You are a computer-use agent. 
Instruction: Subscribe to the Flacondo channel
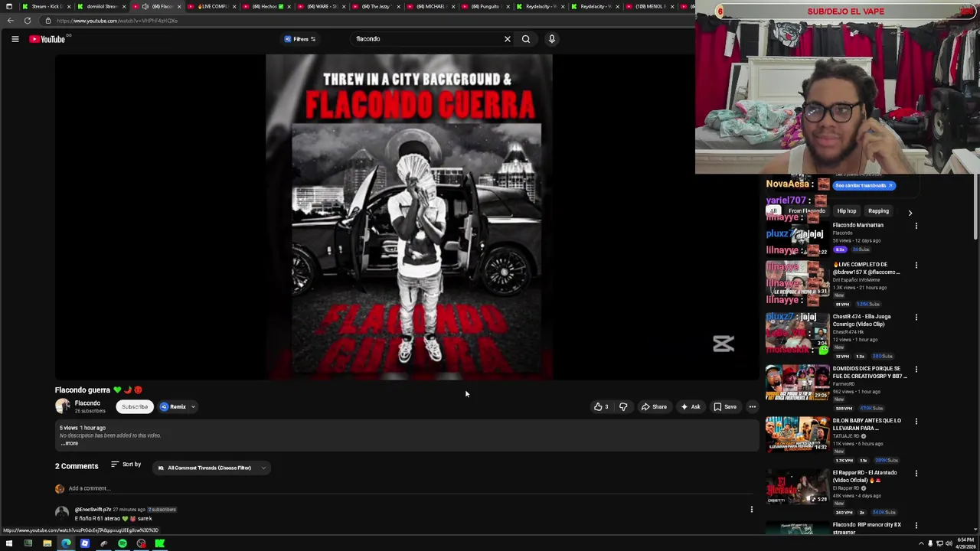(135, 407)
